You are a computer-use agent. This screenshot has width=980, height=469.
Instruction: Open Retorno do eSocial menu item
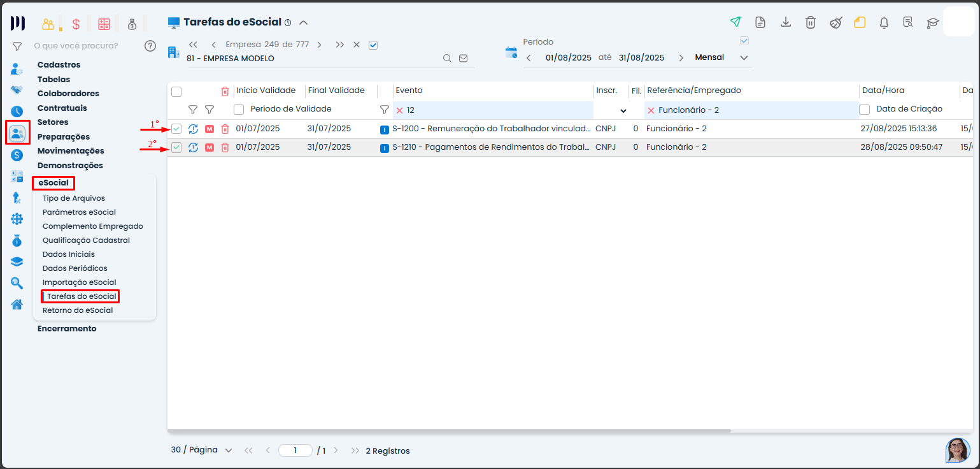pyautogui.click(x=78, y=310)
